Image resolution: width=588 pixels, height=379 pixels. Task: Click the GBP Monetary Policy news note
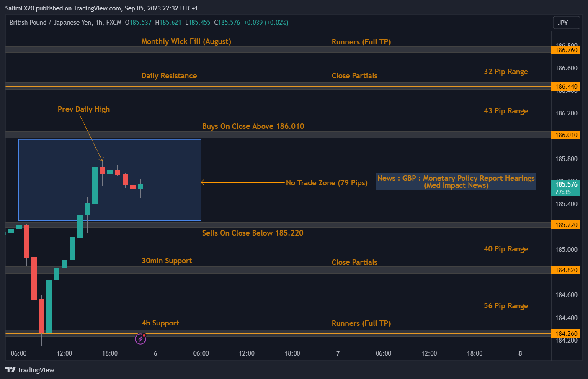tap(456, 182)
